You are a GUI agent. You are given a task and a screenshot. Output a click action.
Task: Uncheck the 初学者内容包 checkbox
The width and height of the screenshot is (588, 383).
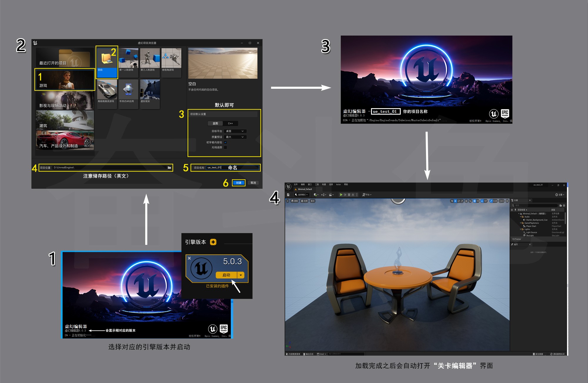point(225,142)
